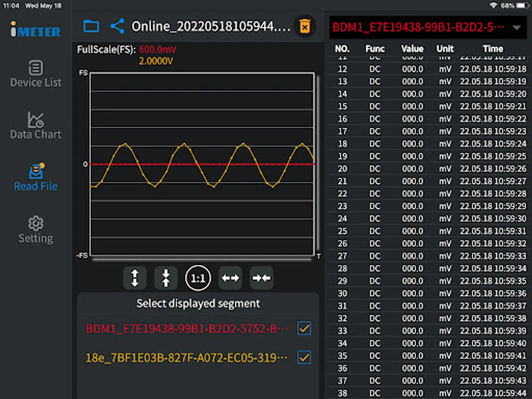This screenshot has height=399, width=532.
Task: Delete the file using the trash icon
Action: [305, 26]
